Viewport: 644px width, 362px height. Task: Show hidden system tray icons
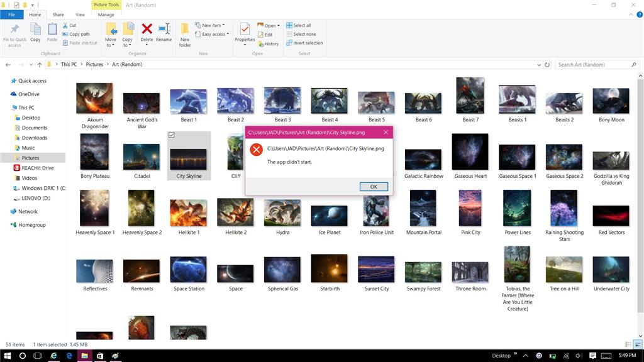[526, 356]
